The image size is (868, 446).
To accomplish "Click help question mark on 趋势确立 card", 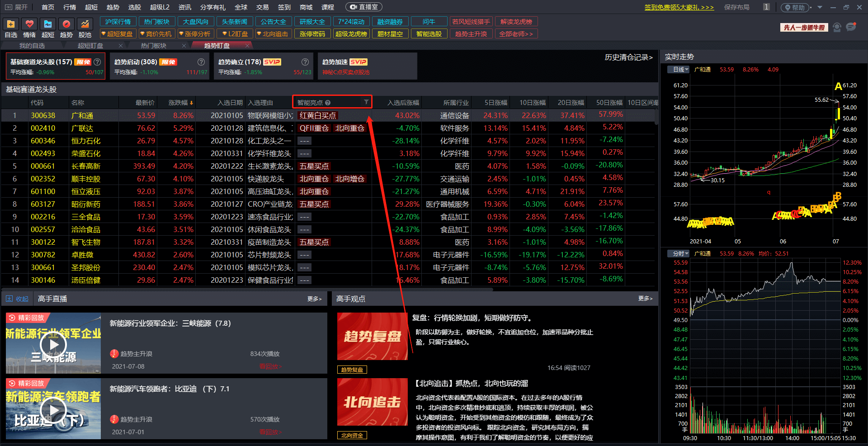I will pyautogui.click(x=305, y=62).
